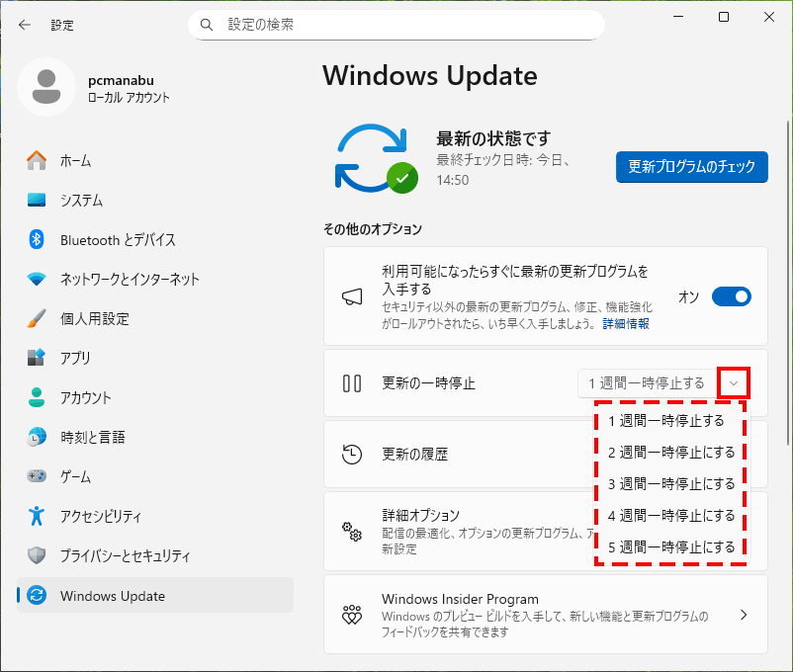Collapse the pause updates dropdown chevron
Viewport: 793px width, 672px height.
click(x=734, y=383)
